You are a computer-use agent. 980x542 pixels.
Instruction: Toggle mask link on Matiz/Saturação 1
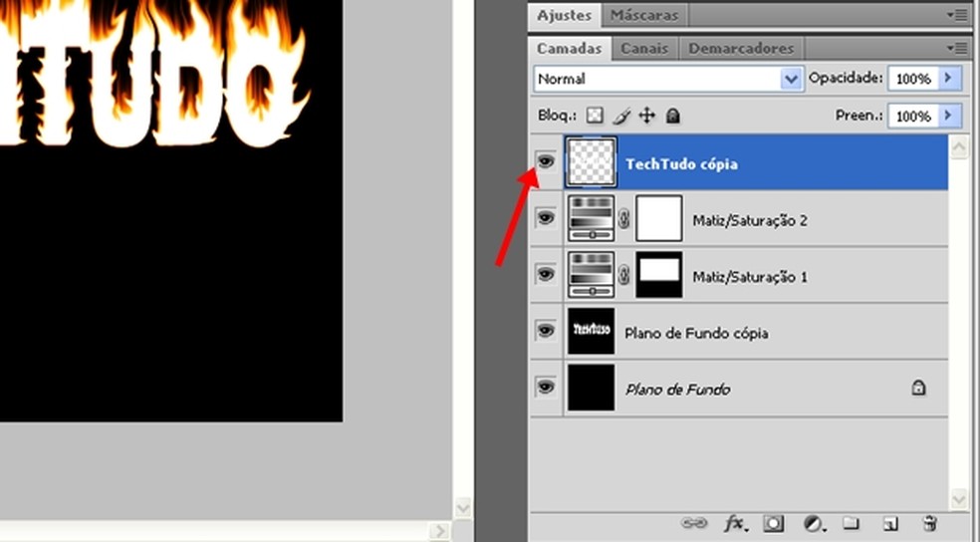pyautogui.click(x=623, y=274)
